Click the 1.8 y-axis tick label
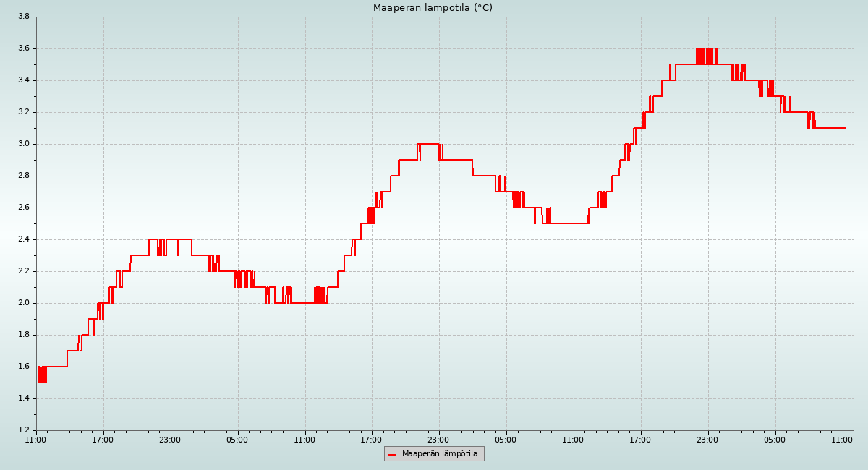Screen dimensions: 868x470 pos(23,335)
